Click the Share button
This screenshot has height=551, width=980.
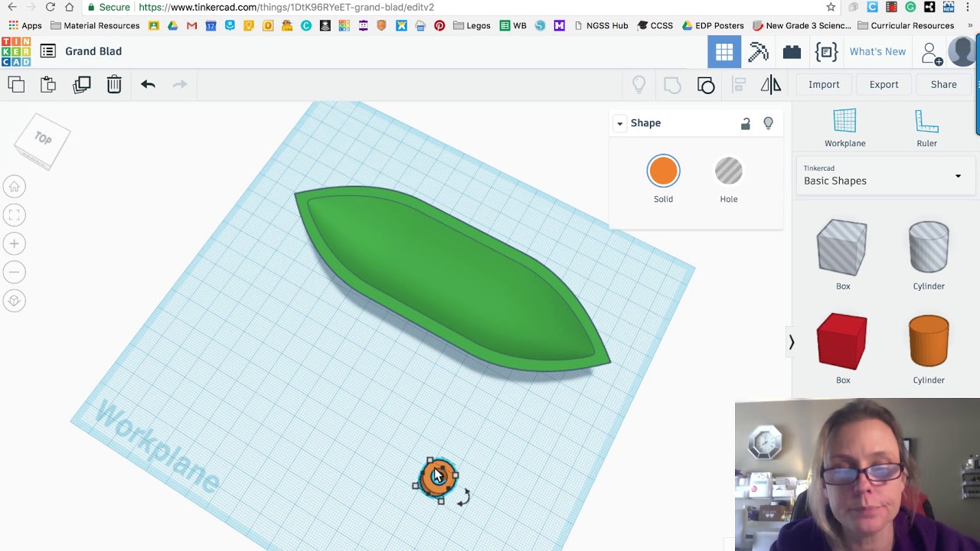943,84
